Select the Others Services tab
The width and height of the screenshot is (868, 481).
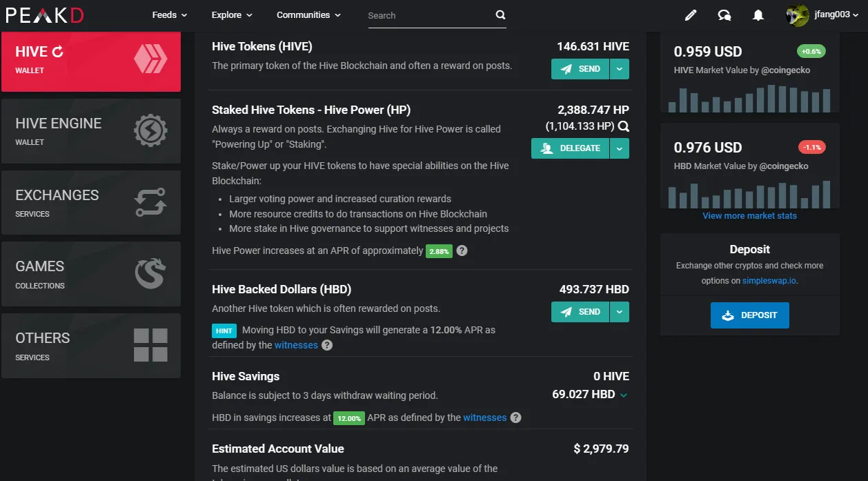pos(91,346)
